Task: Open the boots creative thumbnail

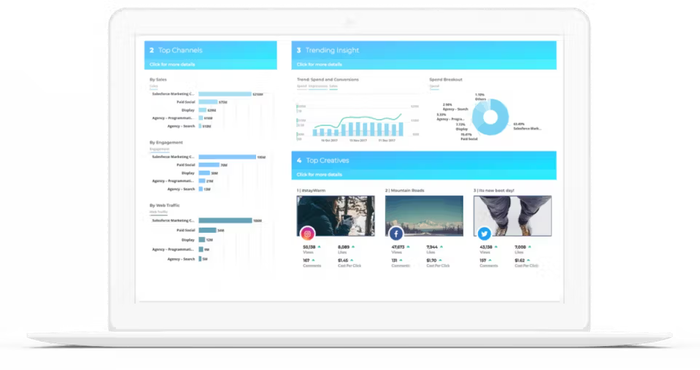Action: 512,216
